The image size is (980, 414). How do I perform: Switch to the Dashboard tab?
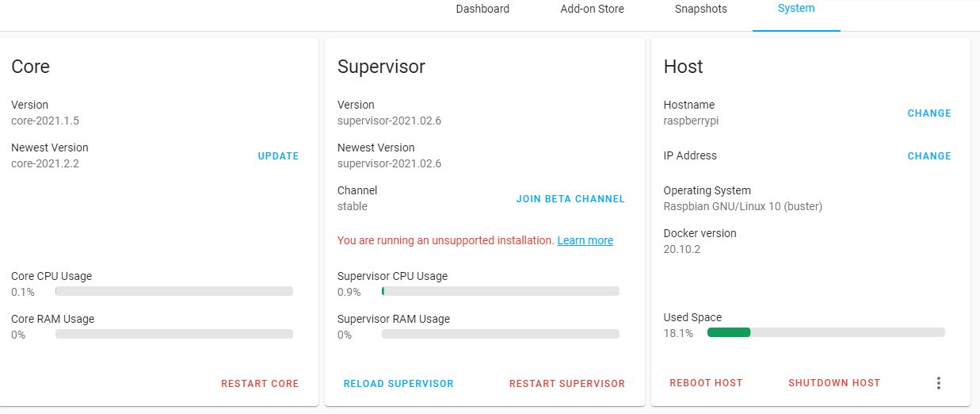[x=482, y=9]
